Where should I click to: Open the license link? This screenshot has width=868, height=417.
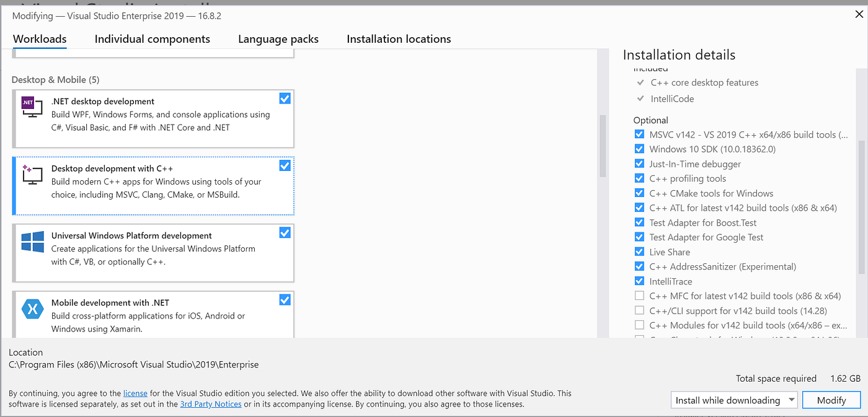click(x=135, y=393)
